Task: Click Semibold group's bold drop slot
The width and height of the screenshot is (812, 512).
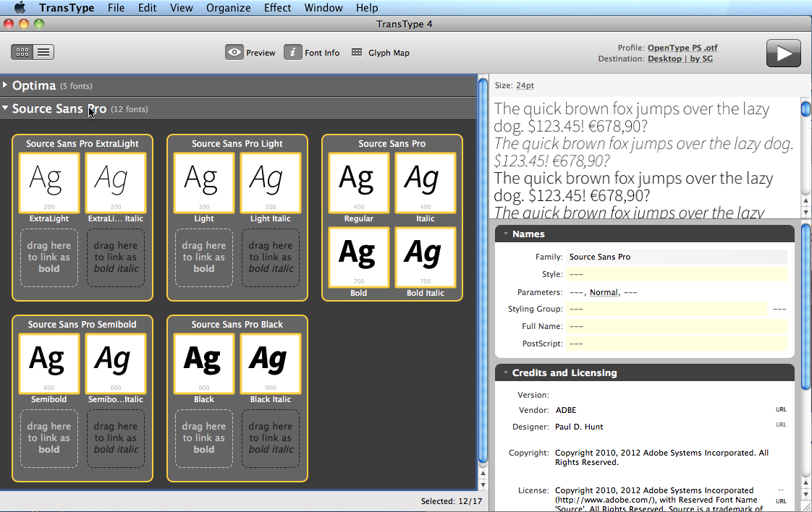Action: (x=49, y=438)
